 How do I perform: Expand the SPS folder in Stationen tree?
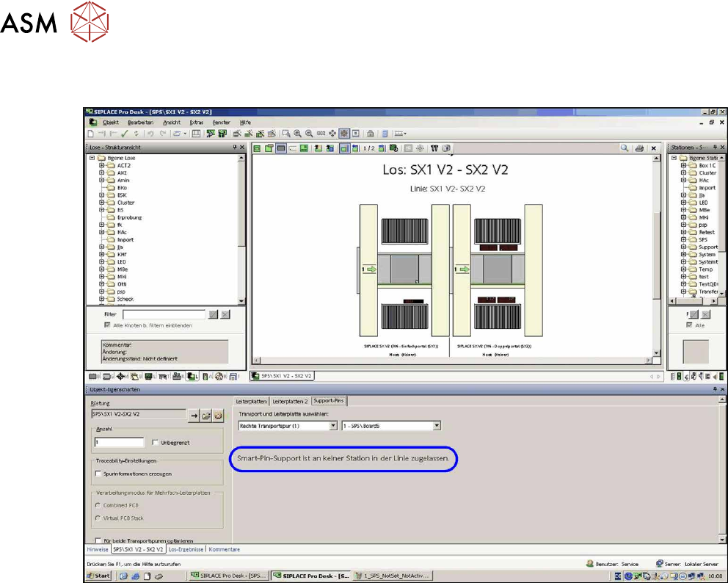tap(683, 239)
